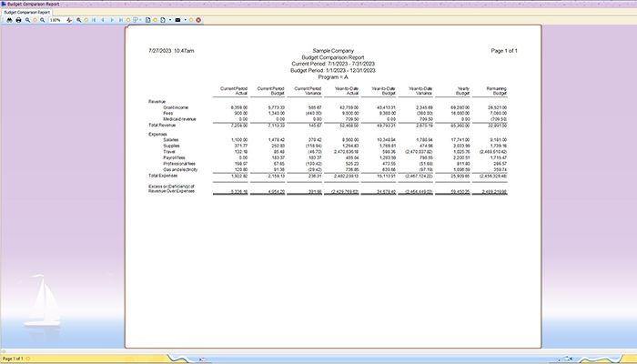Viewport: 637px width, 364px height.
Task: Click the red close preview icon
Action: [x=198, y=20]
